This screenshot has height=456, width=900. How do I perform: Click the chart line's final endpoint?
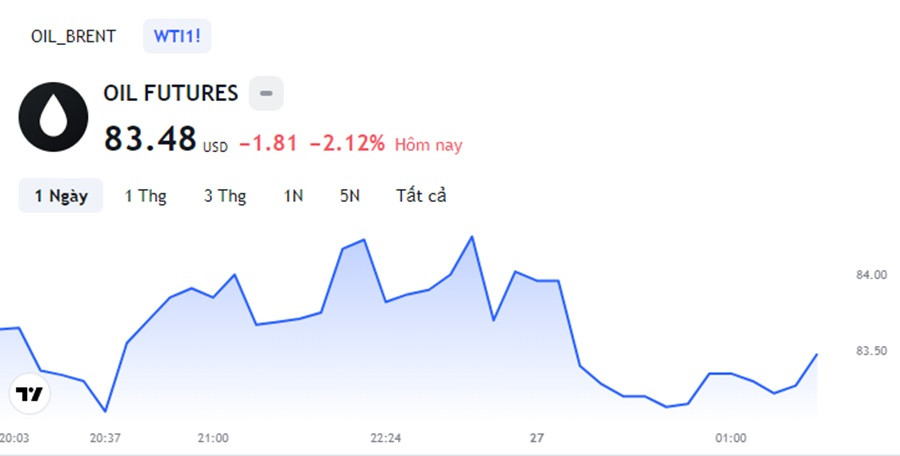coord(817,354)
